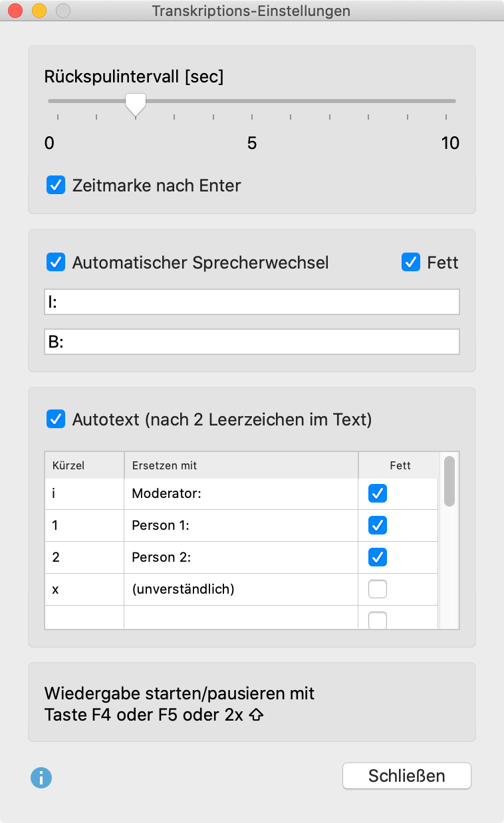Click the yellow minimize window button
Viewport: 504px width, 823px height.
click(x=39, y=11)
